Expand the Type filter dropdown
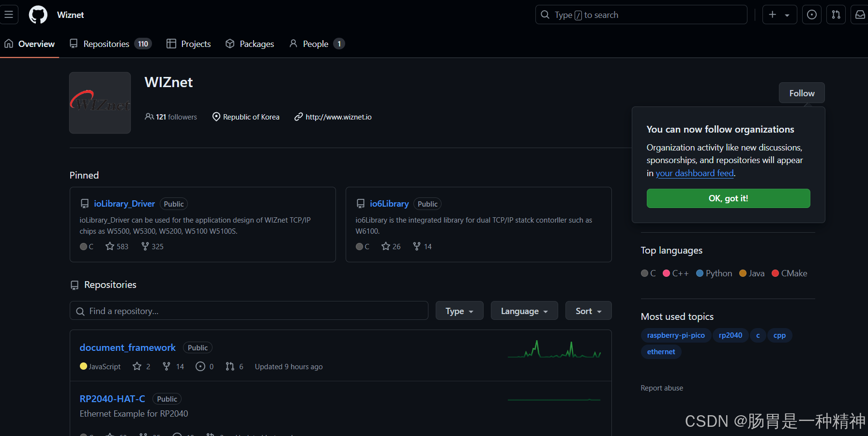 tap(459, 311)
